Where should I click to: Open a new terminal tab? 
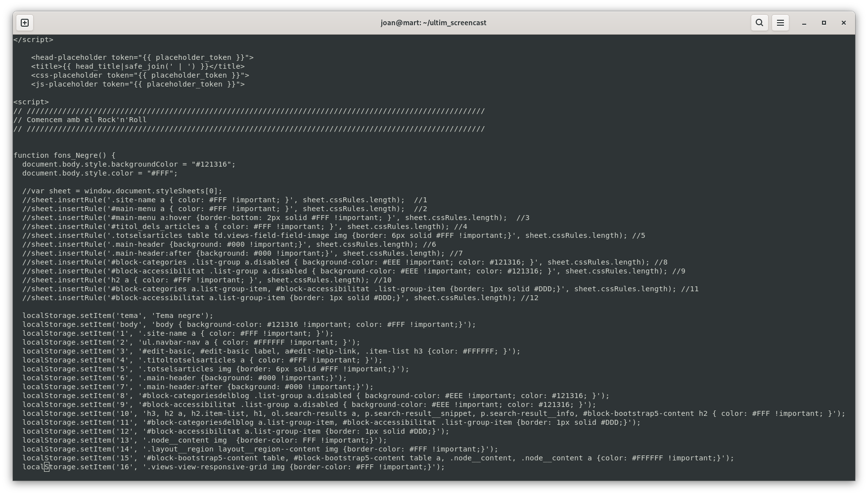[x=24, y=23]
